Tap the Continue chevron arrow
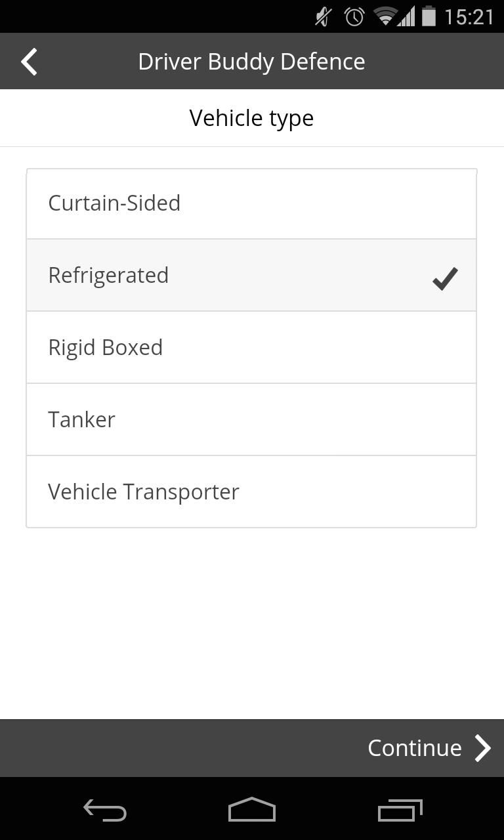This screenshot has width=504, height=840. [x=484, y=748]
